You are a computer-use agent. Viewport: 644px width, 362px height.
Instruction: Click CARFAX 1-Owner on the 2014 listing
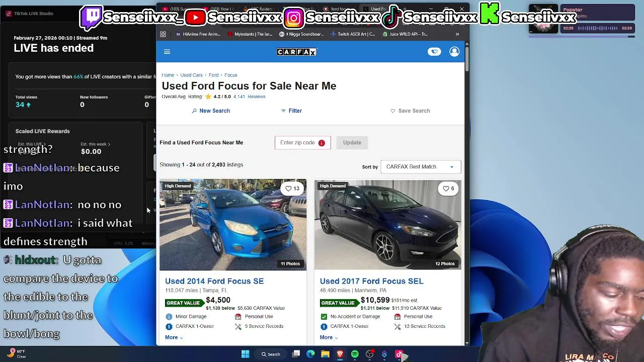195,326
